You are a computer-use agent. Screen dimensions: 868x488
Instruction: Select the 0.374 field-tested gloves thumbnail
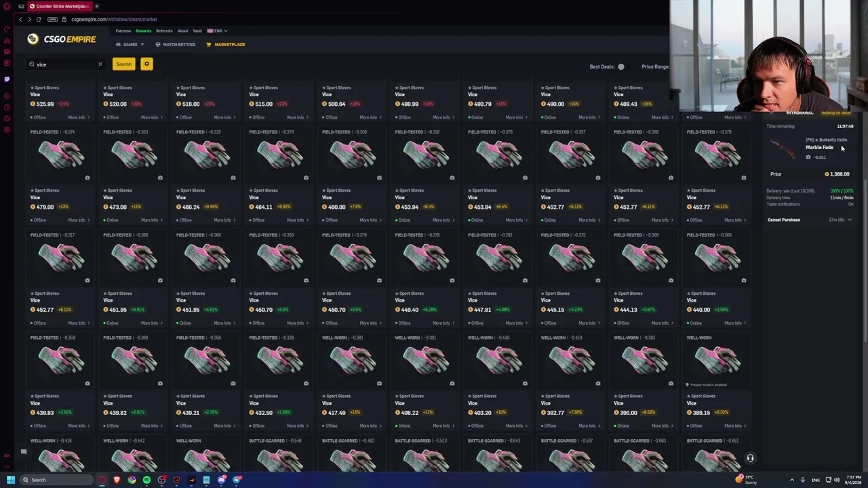[x=61, y=155]
